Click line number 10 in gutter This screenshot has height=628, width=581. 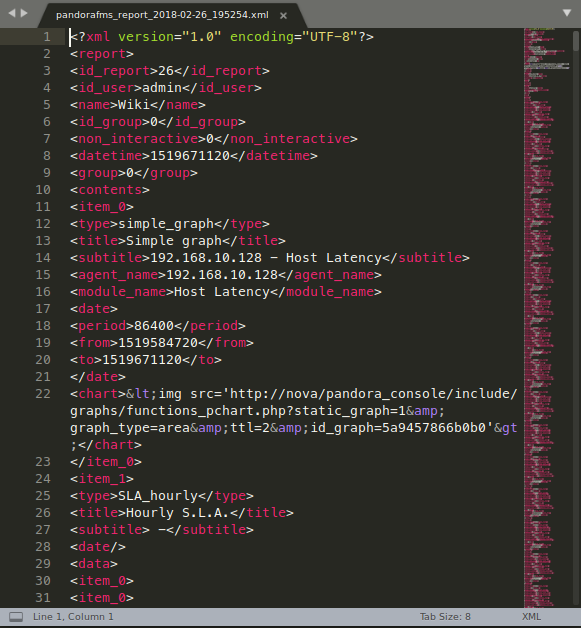point(43,190)
